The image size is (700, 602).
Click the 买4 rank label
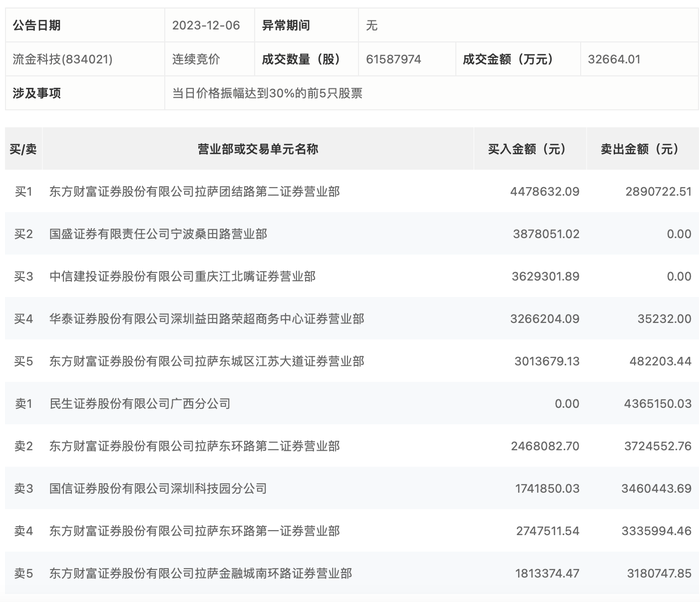point(24,319)
